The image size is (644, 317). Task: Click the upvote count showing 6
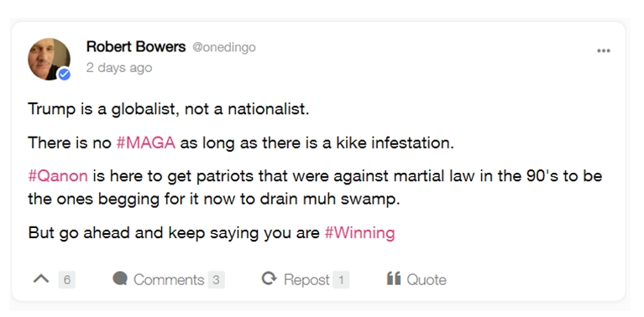tap(67, 280)
